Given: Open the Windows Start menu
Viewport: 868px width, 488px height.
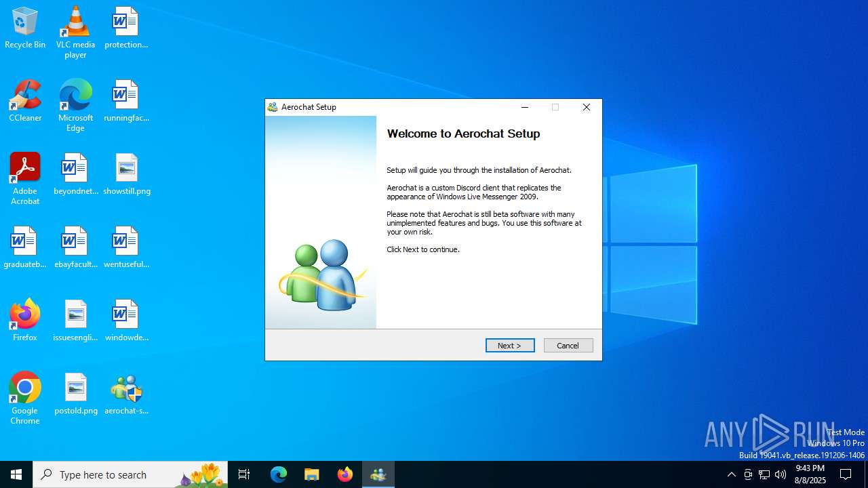Looking at the screenshot, I should click(x=16, y=474).
